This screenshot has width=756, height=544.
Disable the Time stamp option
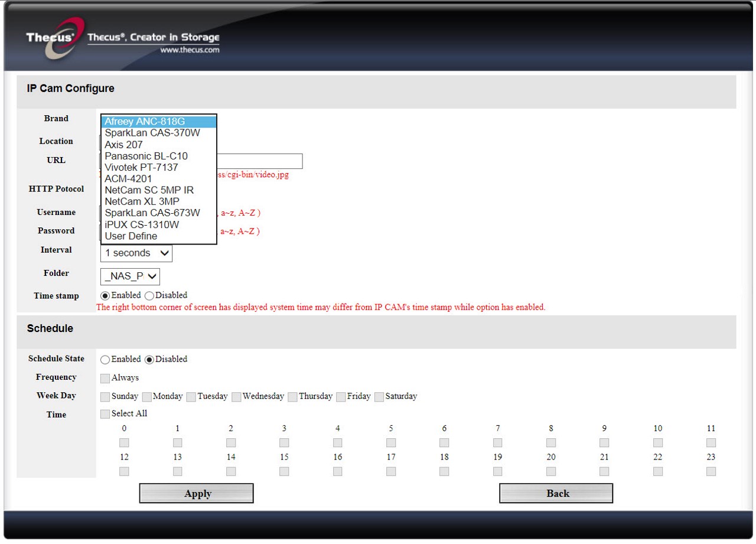click(149, 295)
